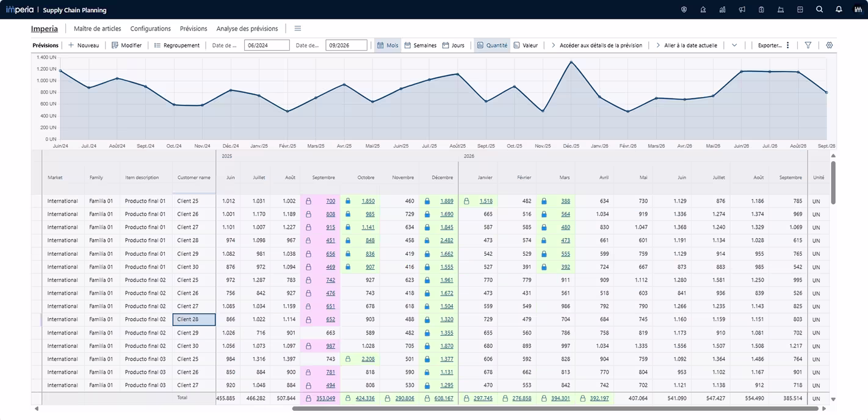The width and height of the screenshot is (868, 420).
Task: Open the Exporter three-dot options menu
Action: [x=787, y=45]
